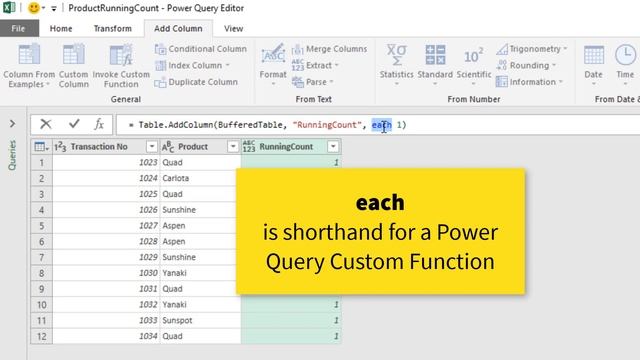Select row number 12
The height and width of the screenshot is (360, 640).
[x=41, y=336]
